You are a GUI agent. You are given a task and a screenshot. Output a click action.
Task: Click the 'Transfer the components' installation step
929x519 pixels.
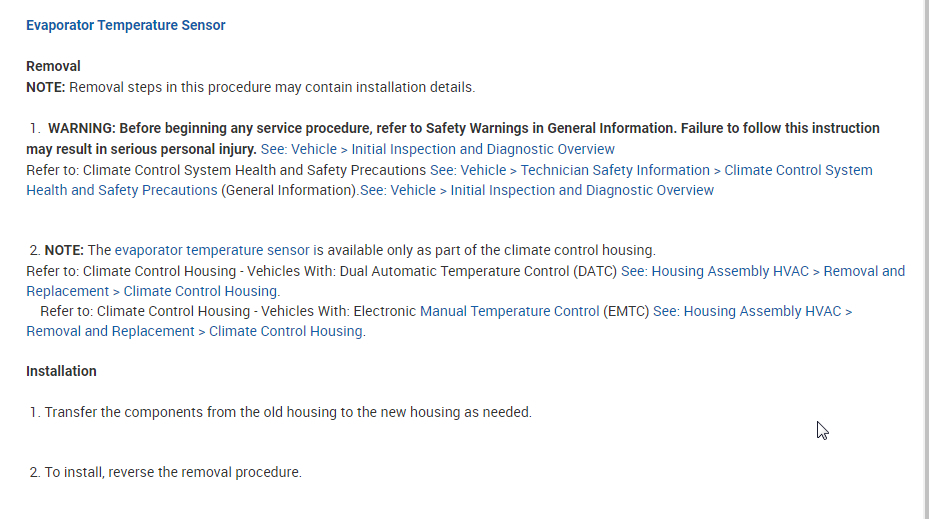(288, 412)
